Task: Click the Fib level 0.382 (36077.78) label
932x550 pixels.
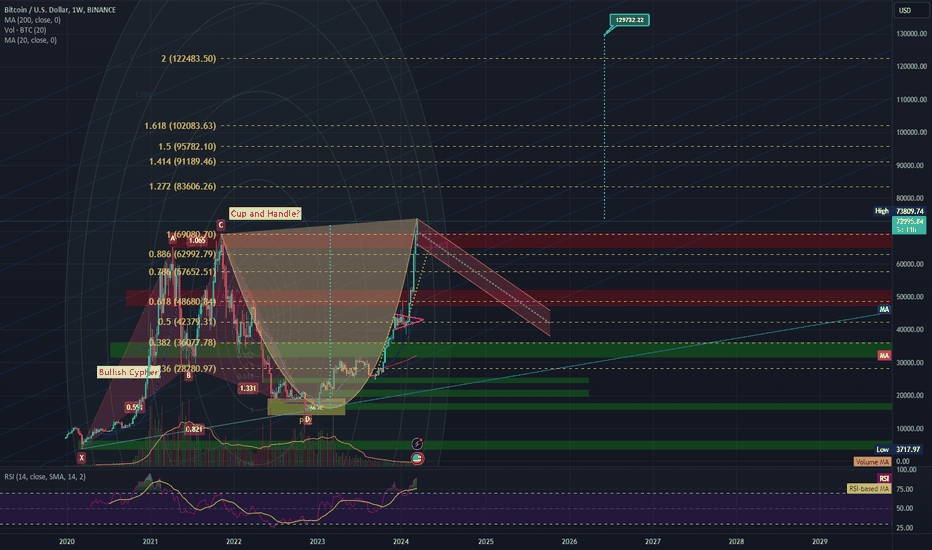Action: 182,343
